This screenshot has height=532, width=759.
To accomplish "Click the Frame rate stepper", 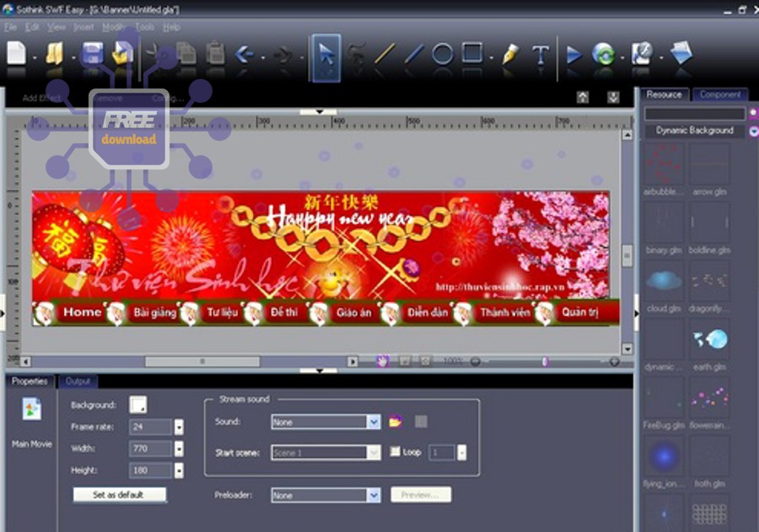I will coord(179,427).
